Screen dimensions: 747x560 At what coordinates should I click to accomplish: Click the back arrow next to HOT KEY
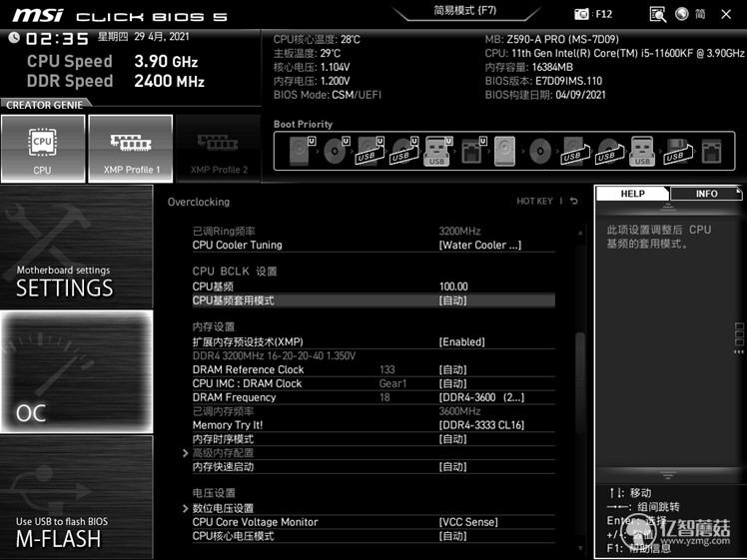pos(574,201)
